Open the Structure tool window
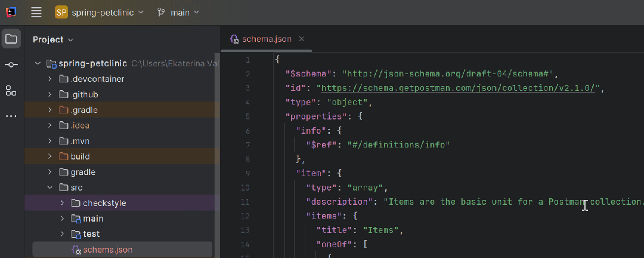This screenshot has height=258, width=644. (11, 91)
